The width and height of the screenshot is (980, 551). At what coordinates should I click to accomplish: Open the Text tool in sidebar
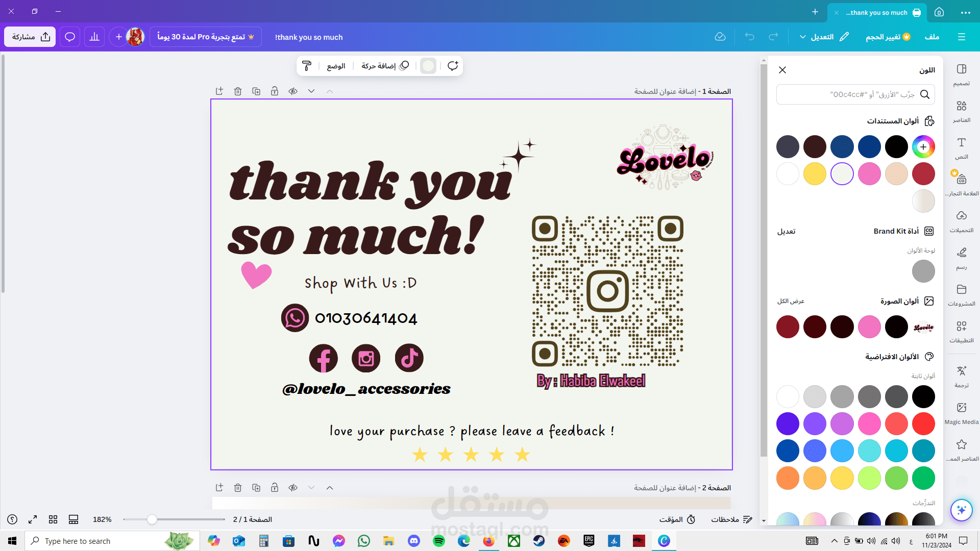tap(962, 148)
